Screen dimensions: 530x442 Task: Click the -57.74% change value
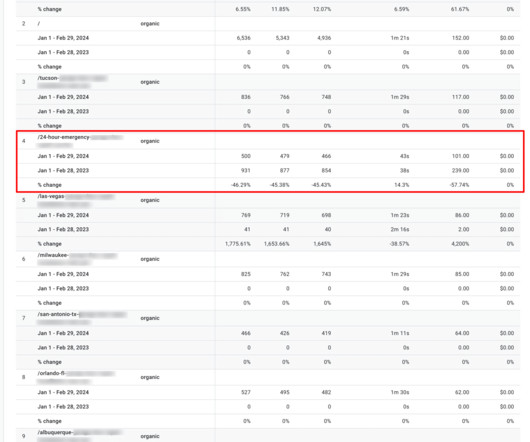(459, 185)
